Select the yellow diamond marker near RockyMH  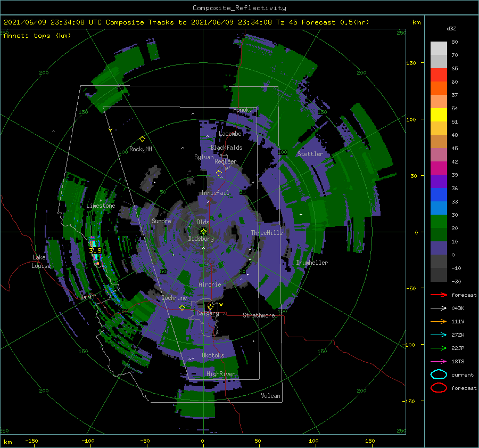pyautogui.click(x=142, y=139)
